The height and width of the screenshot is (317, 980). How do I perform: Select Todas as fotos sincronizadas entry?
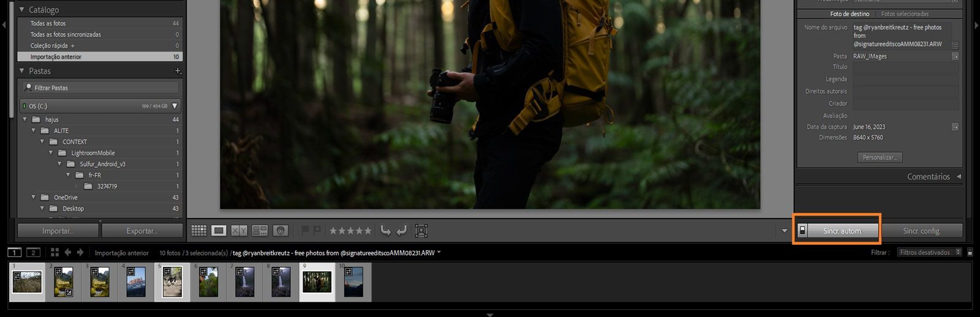[100, 34]
